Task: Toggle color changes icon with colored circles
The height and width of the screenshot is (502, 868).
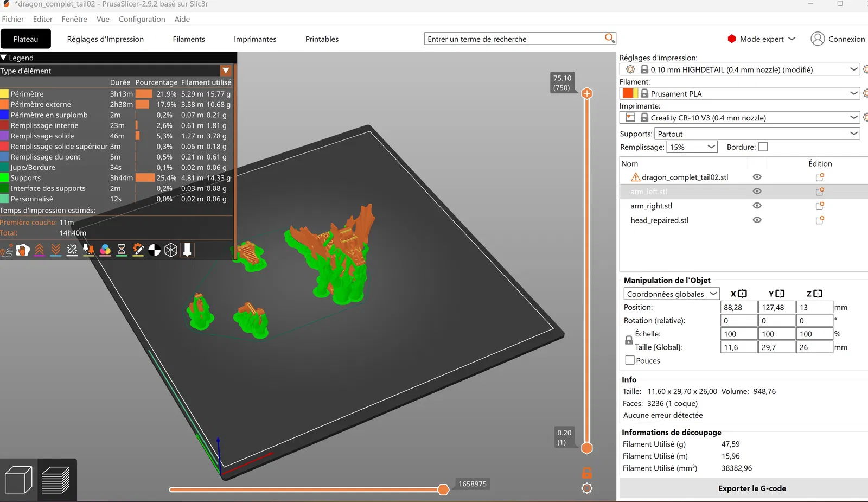Action: (105, 250)
